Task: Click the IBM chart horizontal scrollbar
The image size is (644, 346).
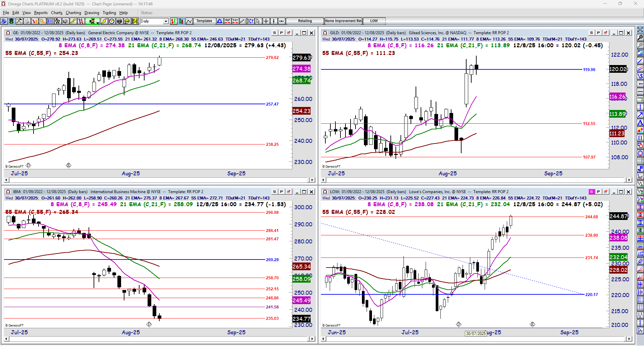Action: point(159,339)
